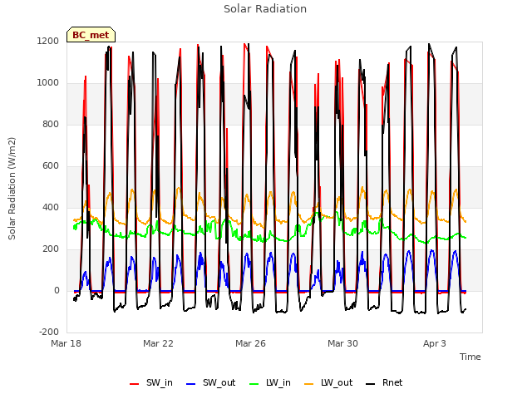Click the 600 y-axis tick label
532x399 pixels.
coord(51,166)
